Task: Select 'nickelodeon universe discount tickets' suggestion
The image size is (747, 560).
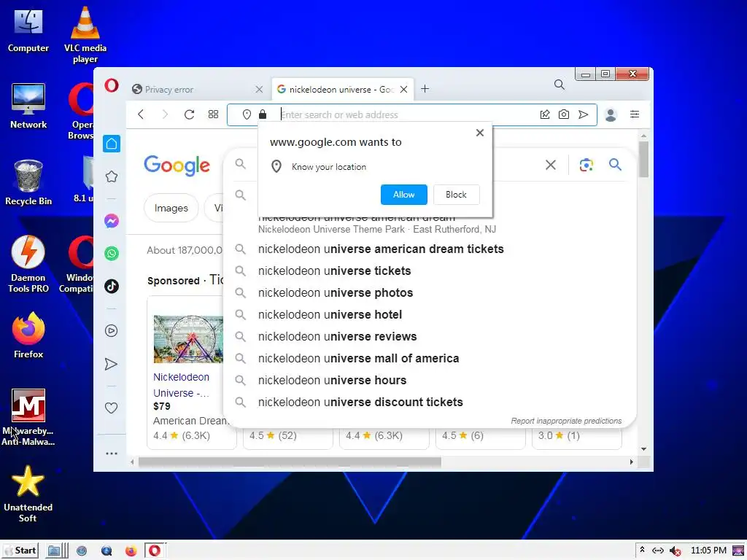Action: (429, 402)
